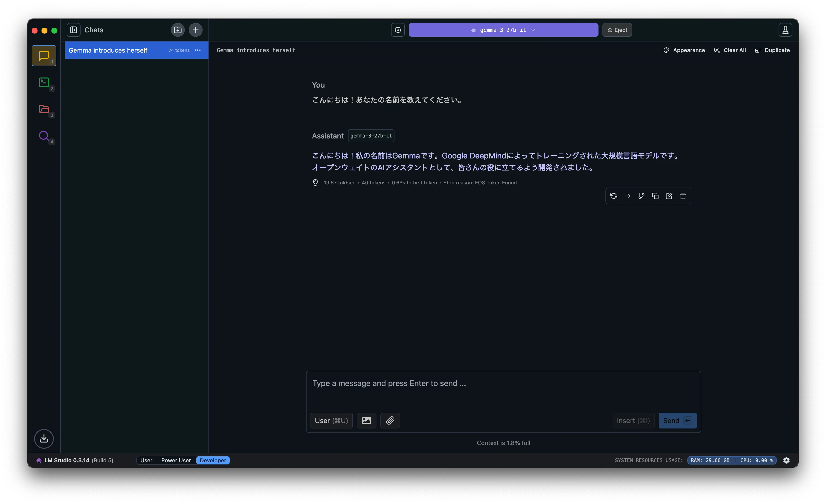Click the Insert button
This screenshot has width=826, height=504.
point(633,420)
